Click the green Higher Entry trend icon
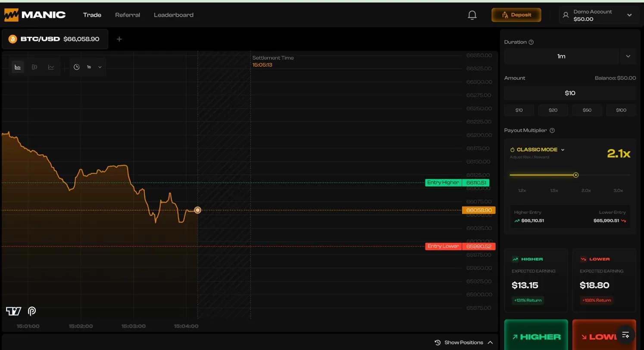644x350 pixels. point(517,221)
